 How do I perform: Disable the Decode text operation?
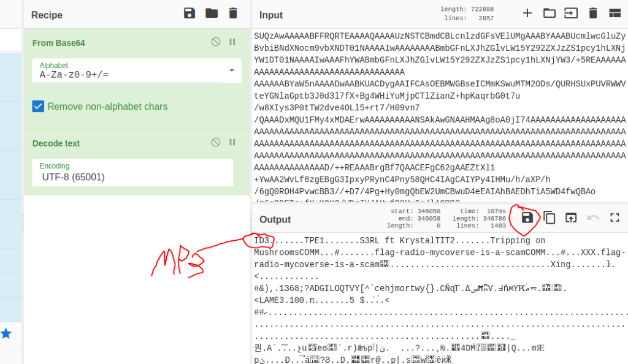coord(216,142)
